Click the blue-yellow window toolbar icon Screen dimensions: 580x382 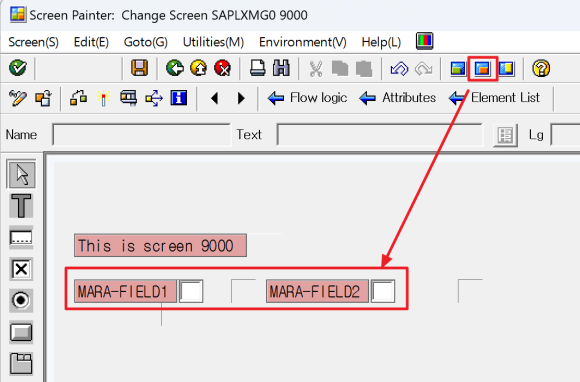coord(506,68)
